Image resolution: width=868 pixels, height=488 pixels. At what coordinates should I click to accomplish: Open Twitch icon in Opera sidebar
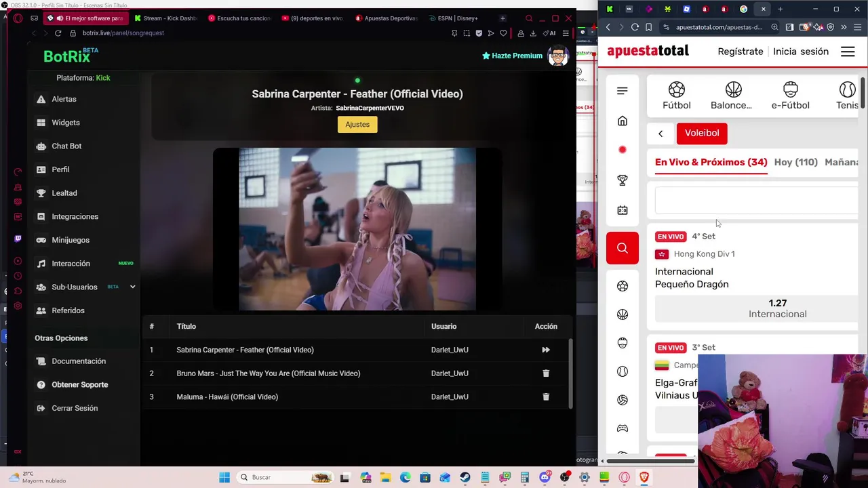click(x=18, y=239)
